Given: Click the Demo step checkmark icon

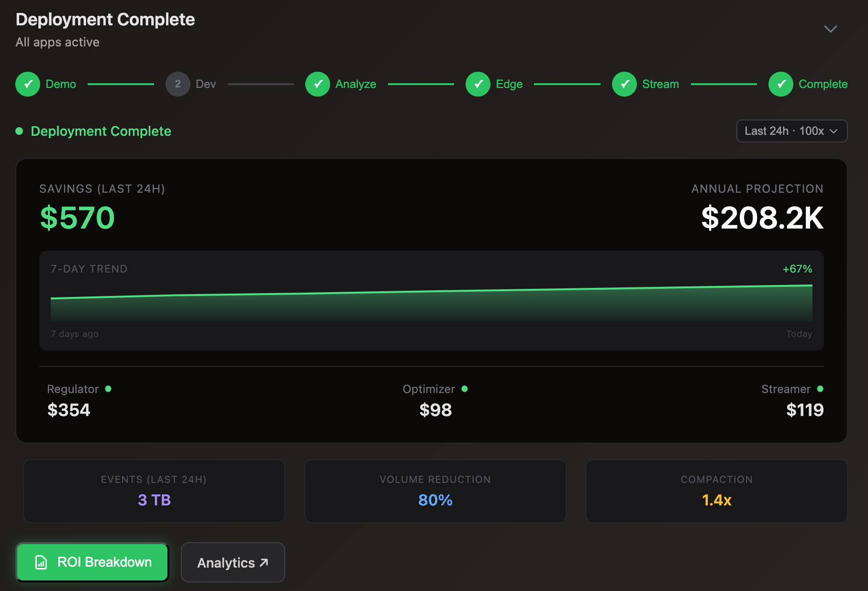Looking at the screenshot, I should [x=28, y=84].
